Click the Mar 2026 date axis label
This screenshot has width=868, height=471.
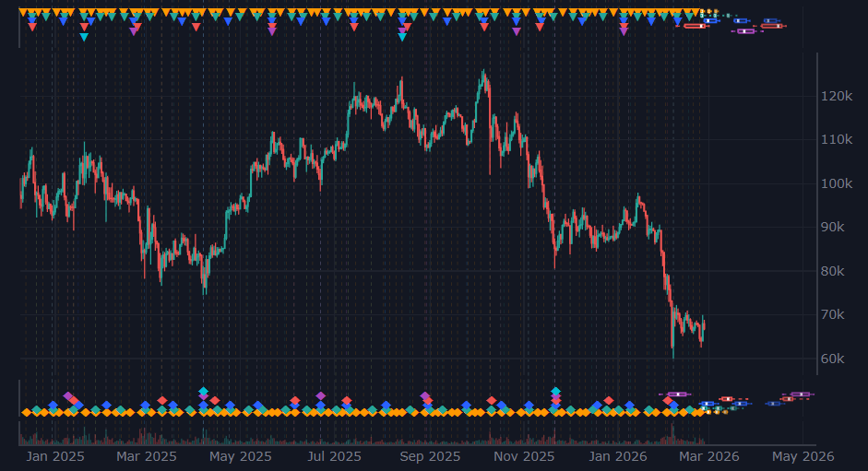708,456
